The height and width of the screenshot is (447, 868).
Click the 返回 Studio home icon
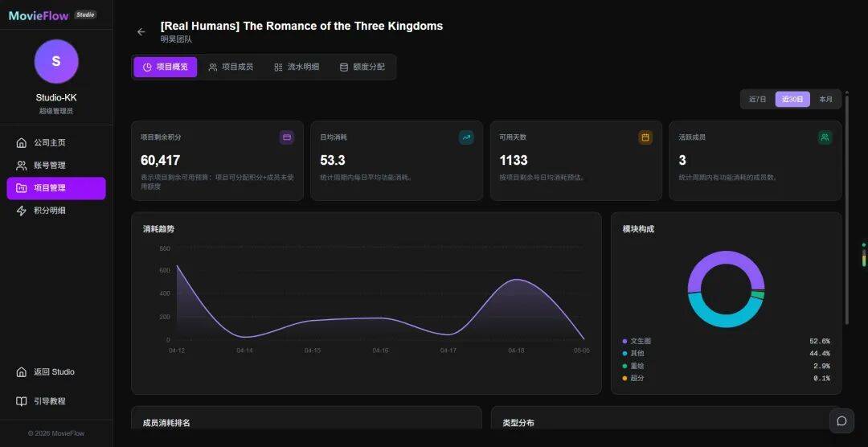click(x=22, y=371)
